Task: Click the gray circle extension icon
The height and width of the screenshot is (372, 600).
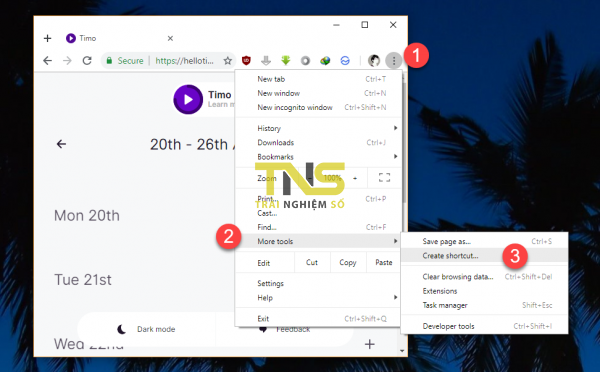Action: tap(305, 60)
